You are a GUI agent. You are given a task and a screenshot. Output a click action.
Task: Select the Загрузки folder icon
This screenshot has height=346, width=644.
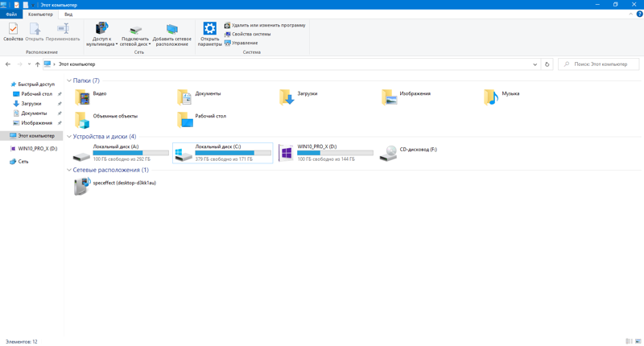click(x=287, y=97)
